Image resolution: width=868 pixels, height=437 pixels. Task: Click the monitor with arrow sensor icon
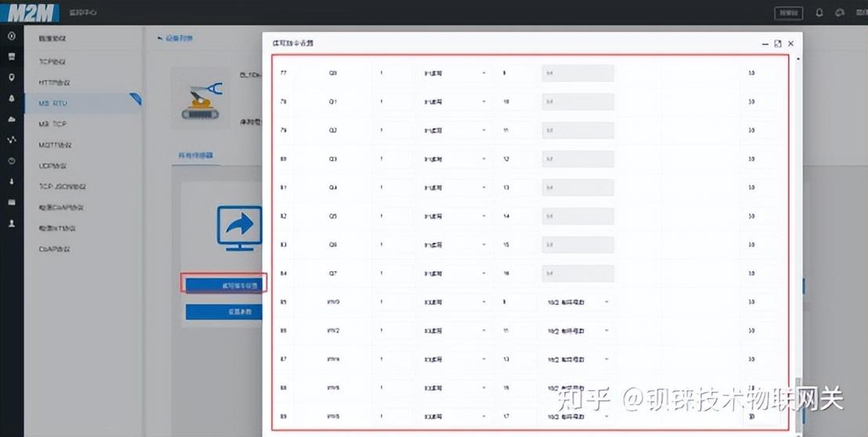[239, 228]
